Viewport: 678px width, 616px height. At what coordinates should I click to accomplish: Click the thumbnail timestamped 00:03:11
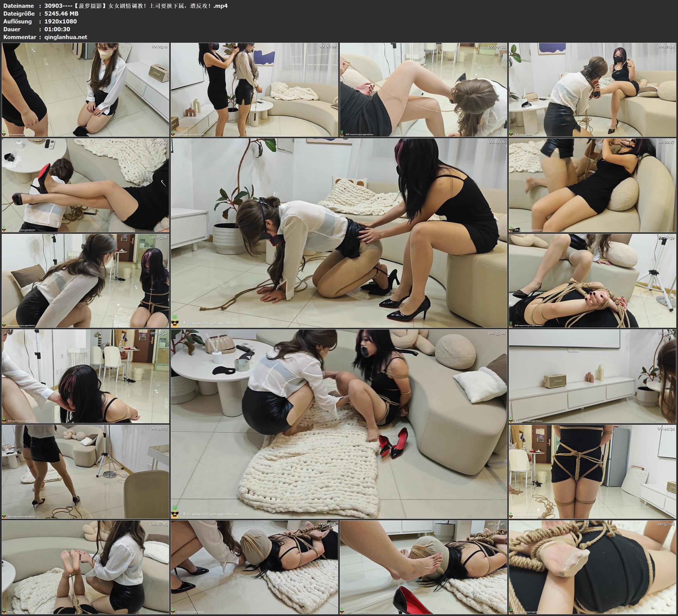point(85,89)
